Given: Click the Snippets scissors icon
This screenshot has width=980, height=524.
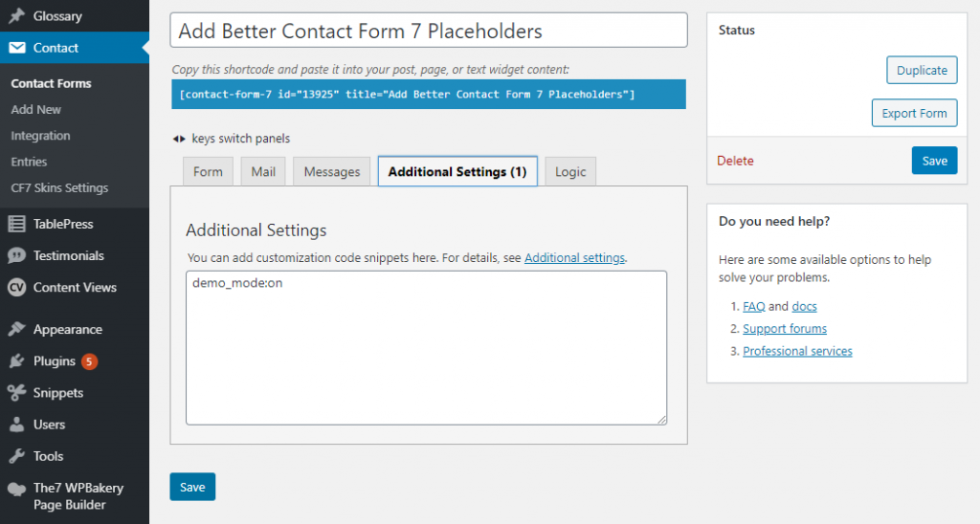Looking at the screenshot, I should (16, 393).
